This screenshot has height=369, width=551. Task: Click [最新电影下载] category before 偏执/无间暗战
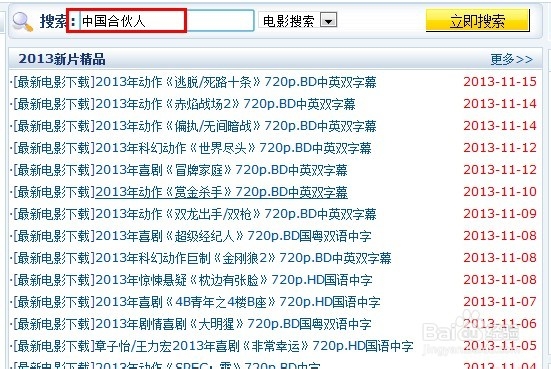(x=54, y=126)
